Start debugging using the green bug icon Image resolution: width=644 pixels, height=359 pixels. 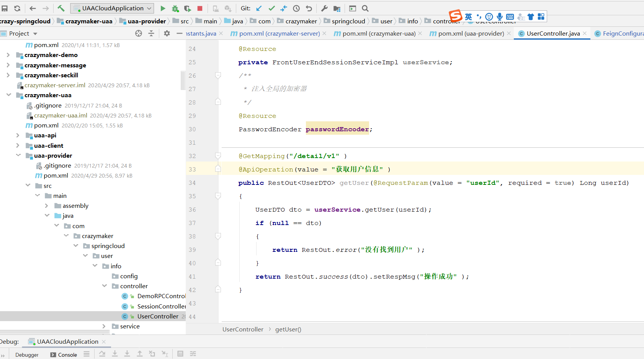[175, 8]
